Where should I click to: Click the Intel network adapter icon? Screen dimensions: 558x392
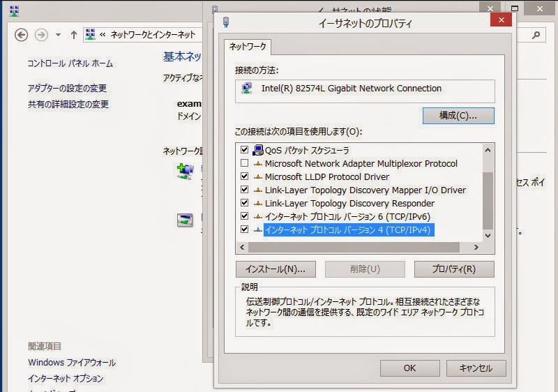247,88
